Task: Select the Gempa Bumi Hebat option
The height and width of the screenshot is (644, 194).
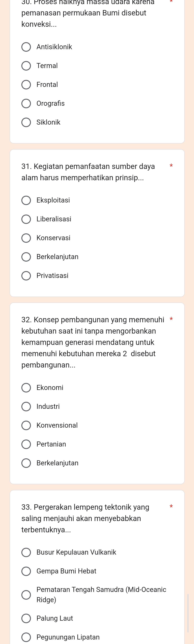Action: tap(26, 571)
